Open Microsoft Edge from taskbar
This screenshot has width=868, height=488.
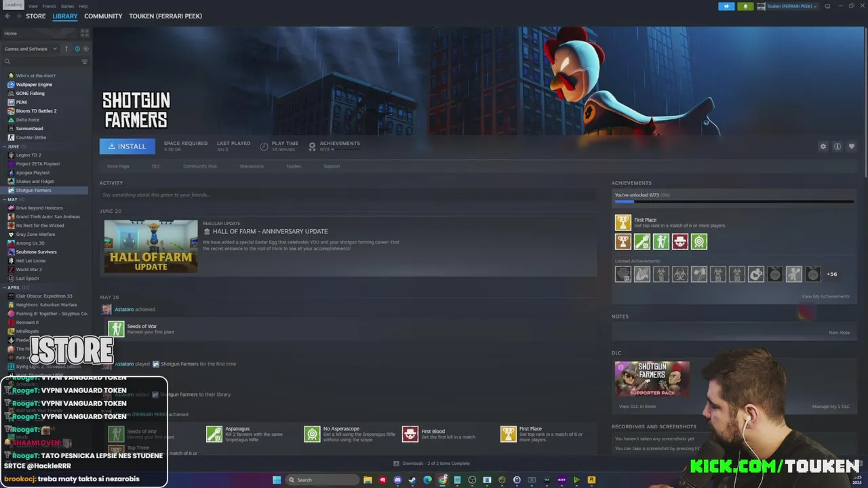pos(427,480)
